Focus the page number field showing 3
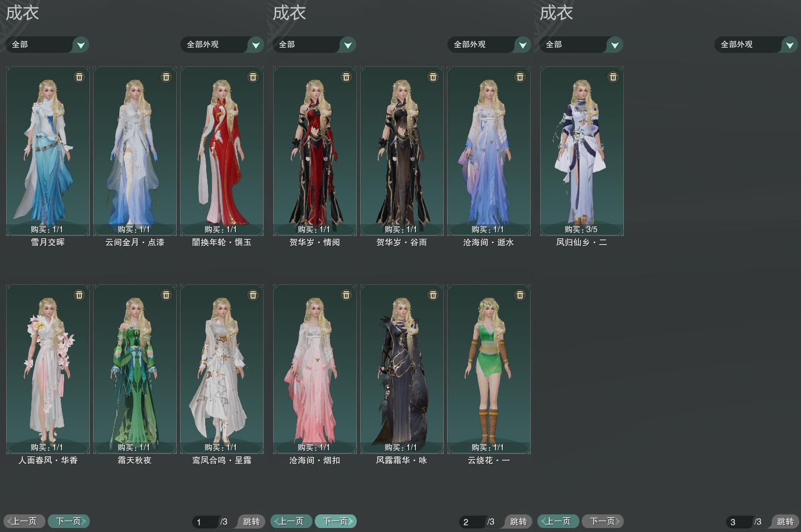801x532 pixels. click(x=740, y=522)
